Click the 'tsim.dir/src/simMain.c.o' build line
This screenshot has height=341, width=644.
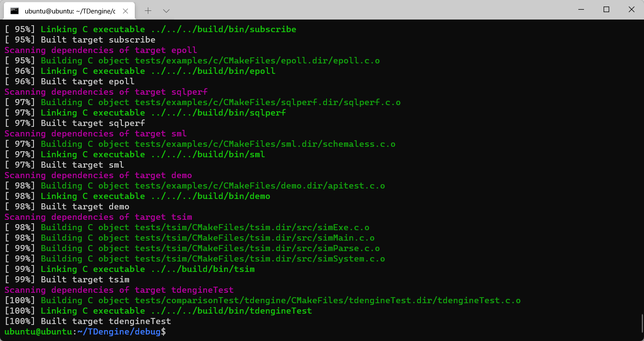pyautogui.click(x=190, y=238)
